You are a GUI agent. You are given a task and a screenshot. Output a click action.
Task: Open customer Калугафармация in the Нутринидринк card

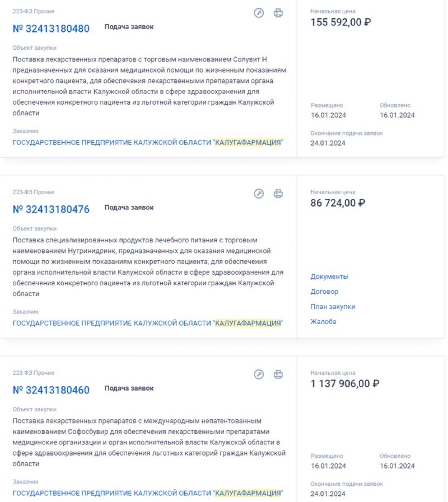pos(148,323)
